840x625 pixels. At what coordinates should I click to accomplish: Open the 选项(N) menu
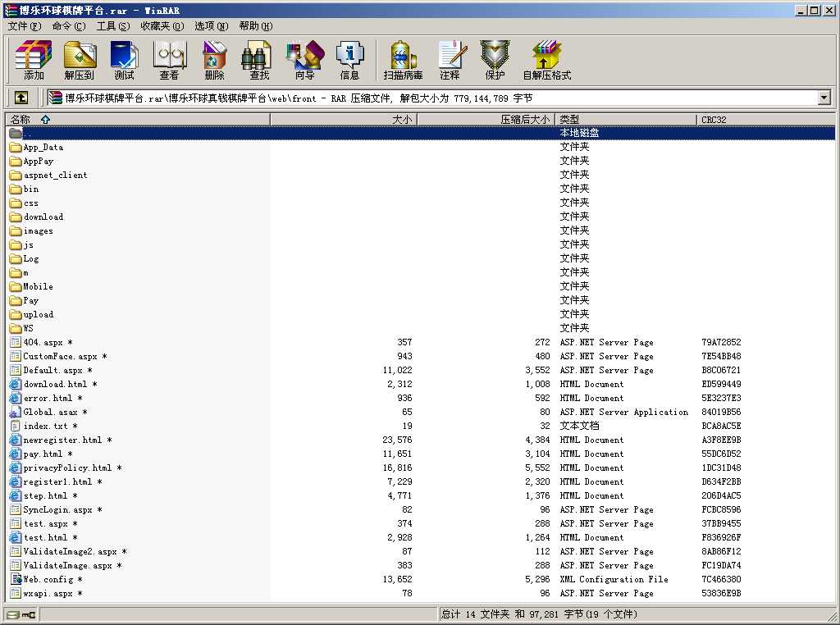coord(211,26)
